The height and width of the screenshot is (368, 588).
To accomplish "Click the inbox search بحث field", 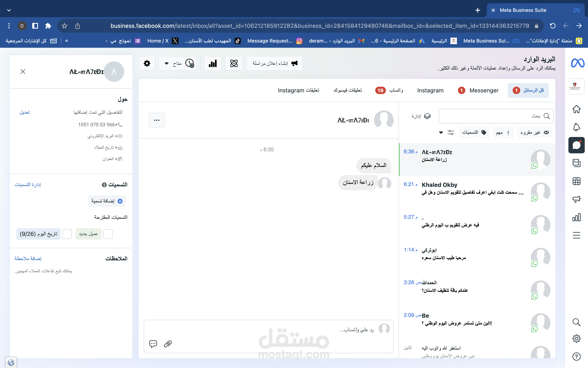I will [496, 116].
